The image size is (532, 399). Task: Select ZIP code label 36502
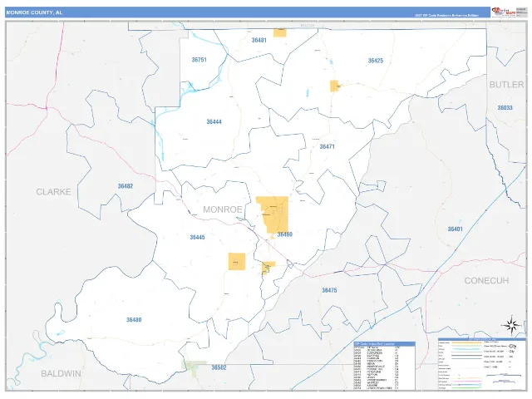219,367
